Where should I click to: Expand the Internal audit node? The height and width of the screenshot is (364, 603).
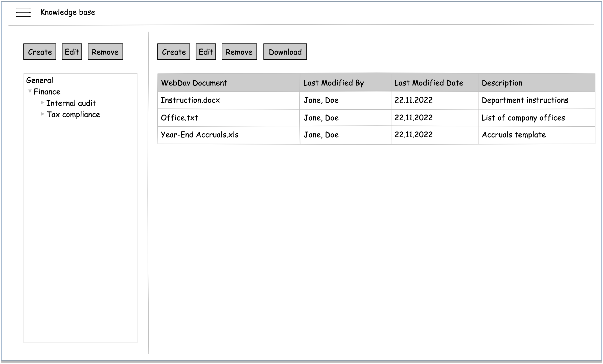(42, 102)
